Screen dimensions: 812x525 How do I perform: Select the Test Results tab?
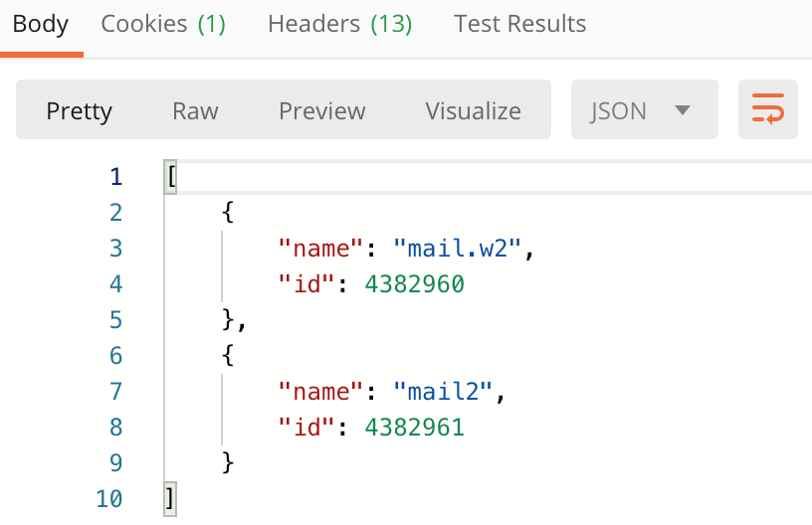pyautogui.click(x=519, y=24)
